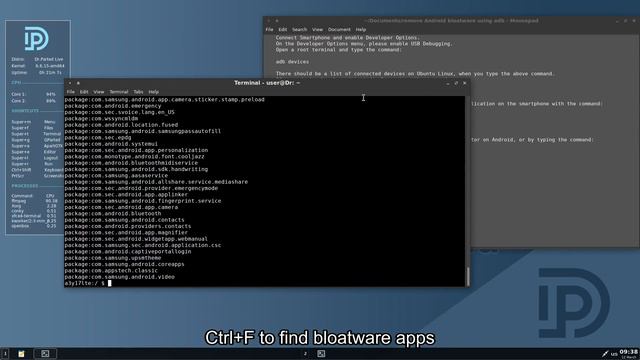The height and width of the screenshot is (360, 640).
Task: Open the Tabs menu in the terminal
Action: (138, 92)
